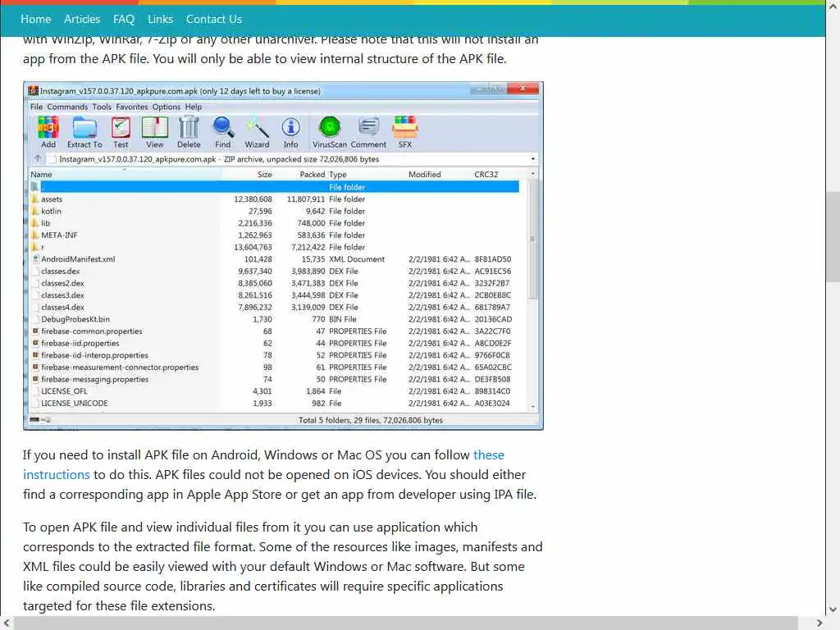Image resolution: width=840 pixels, height=630 pixels.
Task: Click the Extract To toolbar icon
Action: [x=84, y=132]
